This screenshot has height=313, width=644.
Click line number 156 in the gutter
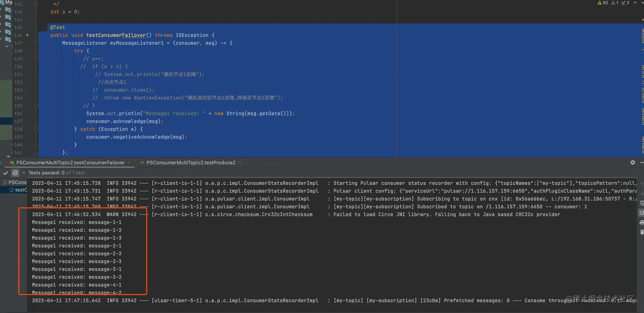[18, 114]
